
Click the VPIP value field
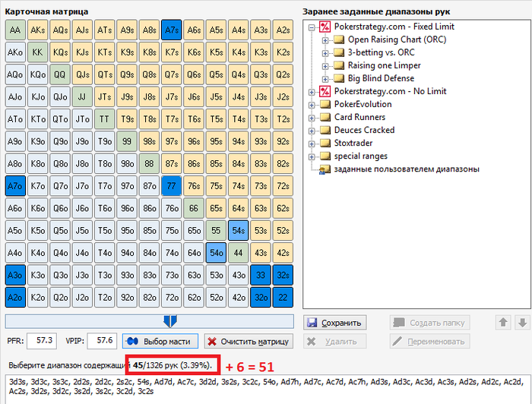click(102, 341)
